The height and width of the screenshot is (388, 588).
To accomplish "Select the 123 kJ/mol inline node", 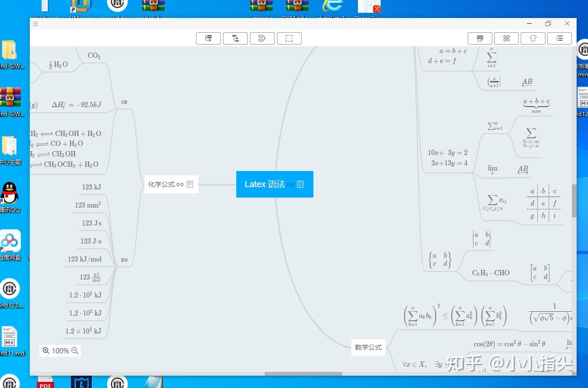I will [85, 259].
